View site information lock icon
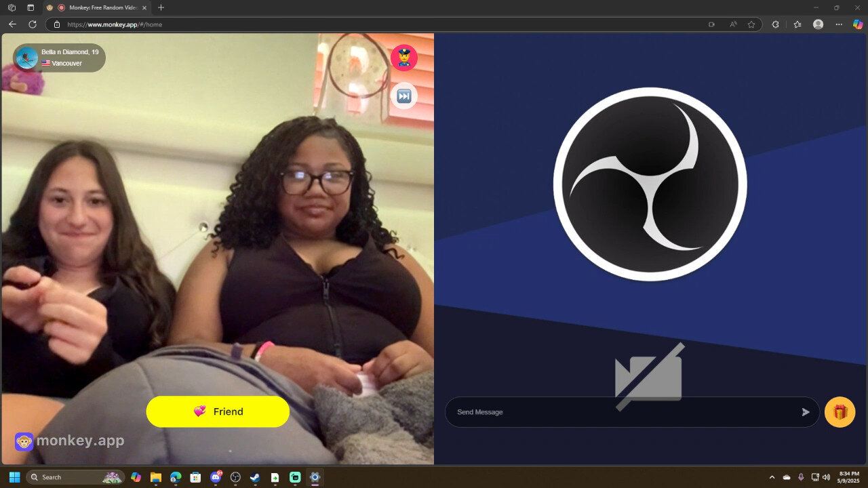Screen dimensions: 868x488 (57, 24)
